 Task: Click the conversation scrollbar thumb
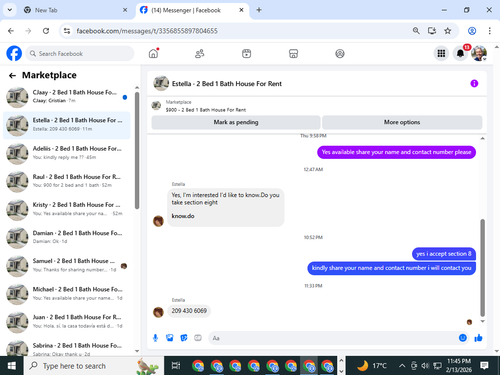click(x=482, y=268)
